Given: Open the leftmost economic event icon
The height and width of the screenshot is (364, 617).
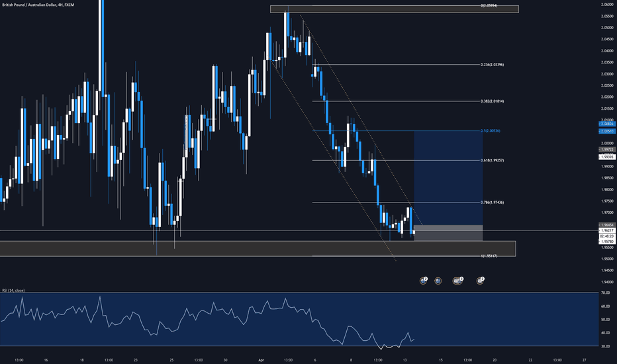Looking at the screenshot, I should (x=423, y=281).
